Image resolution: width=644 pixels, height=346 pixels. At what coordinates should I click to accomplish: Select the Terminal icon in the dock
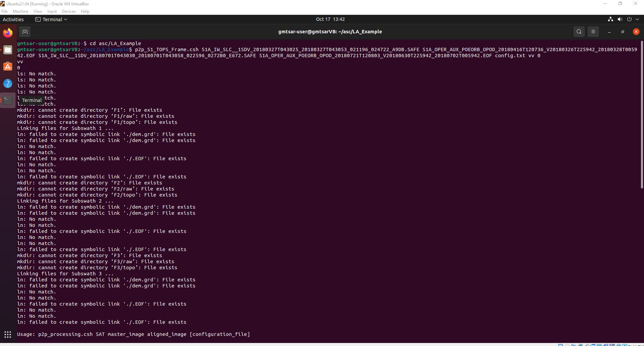coord(7,100)
